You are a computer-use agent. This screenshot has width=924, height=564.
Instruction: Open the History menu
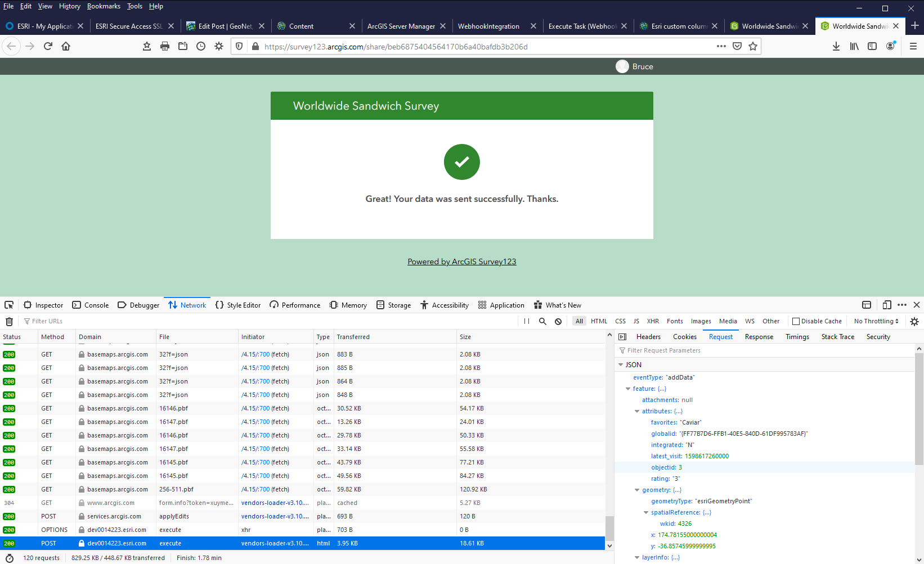tap(70, 6)
